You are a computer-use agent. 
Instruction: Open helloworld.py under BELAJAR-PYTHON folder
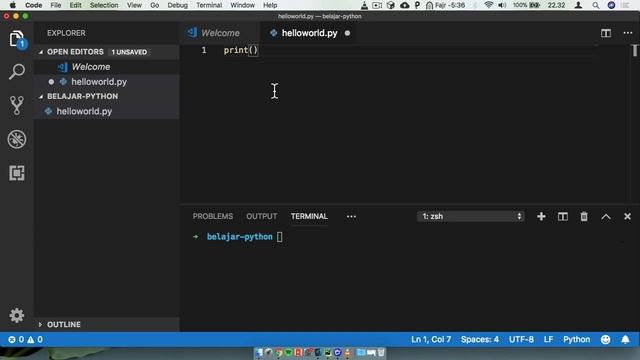coord(107,111)
